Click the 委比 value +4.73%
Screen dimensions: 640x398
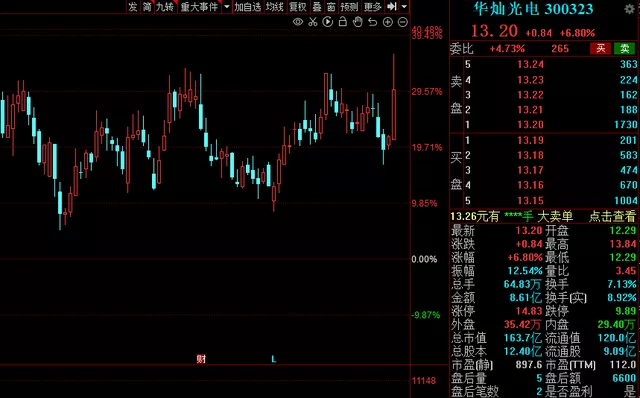[x=507, y=49]
